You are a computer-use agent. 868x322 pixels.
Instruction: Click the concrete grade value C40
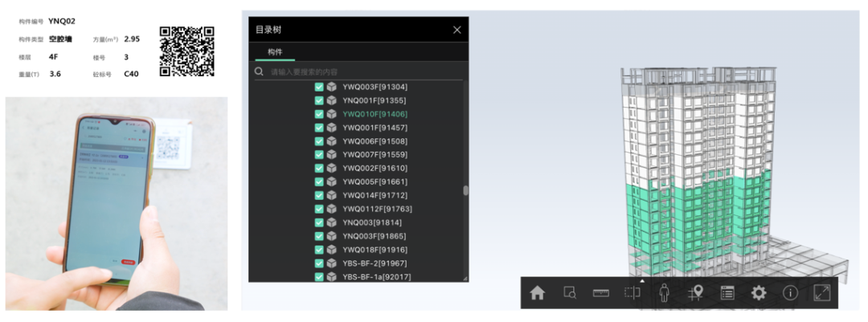(131, 74)
